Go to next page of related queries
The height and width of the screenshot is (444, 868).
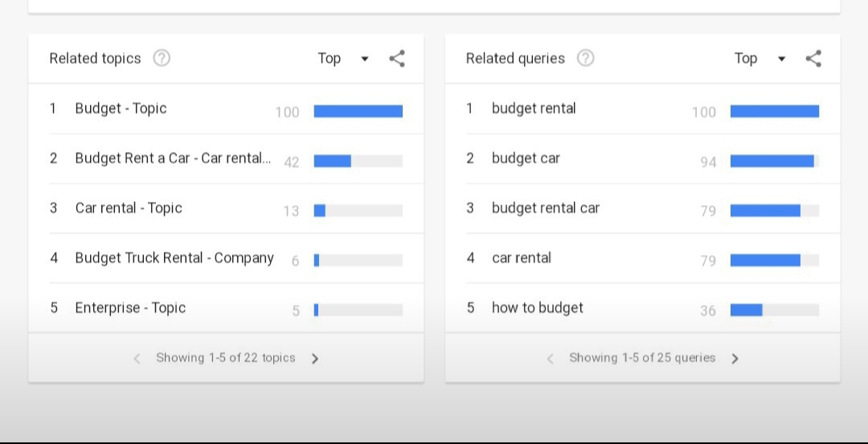pyautogui.click(x=735, y=359)
